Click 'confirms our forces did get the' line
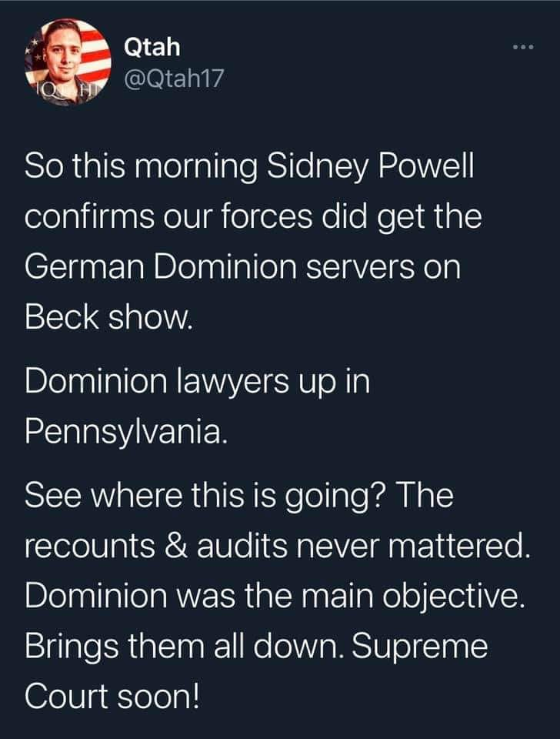 [x=253, y=216]
